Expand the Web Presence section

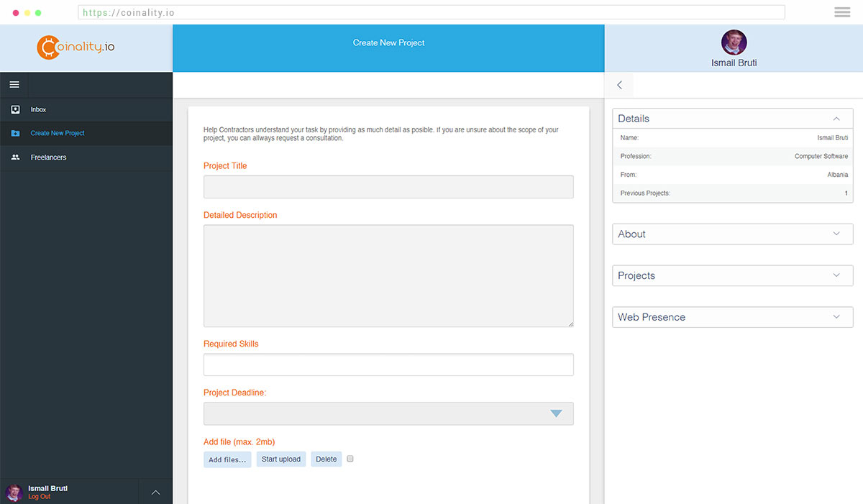coord(836,317)
